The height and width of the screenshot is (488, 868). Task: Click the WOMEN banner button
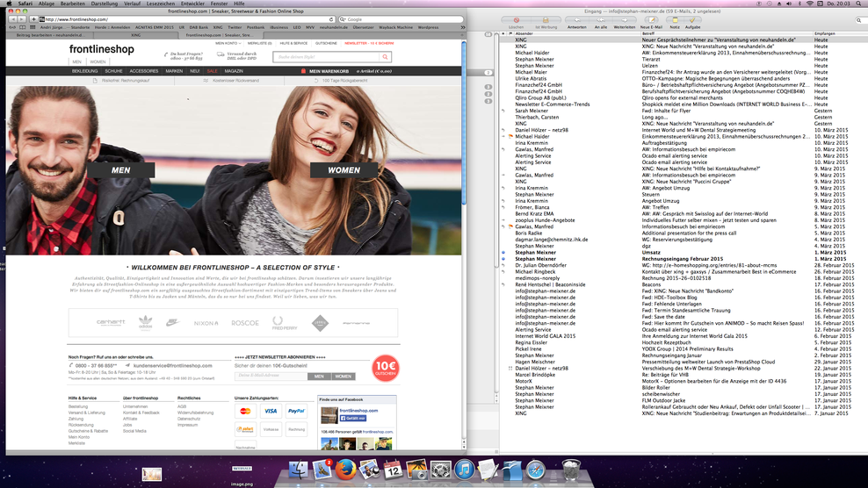[x=344, y=170]
